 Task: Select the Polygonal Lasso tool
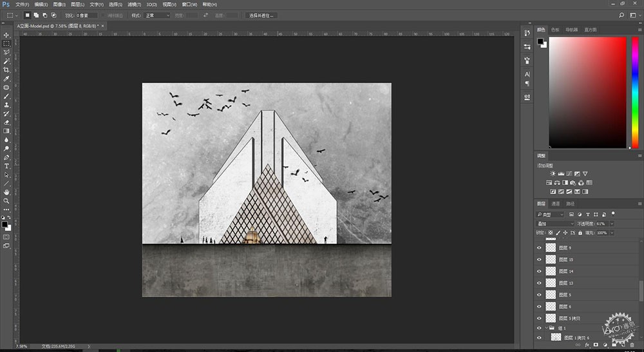click(6, 52)
